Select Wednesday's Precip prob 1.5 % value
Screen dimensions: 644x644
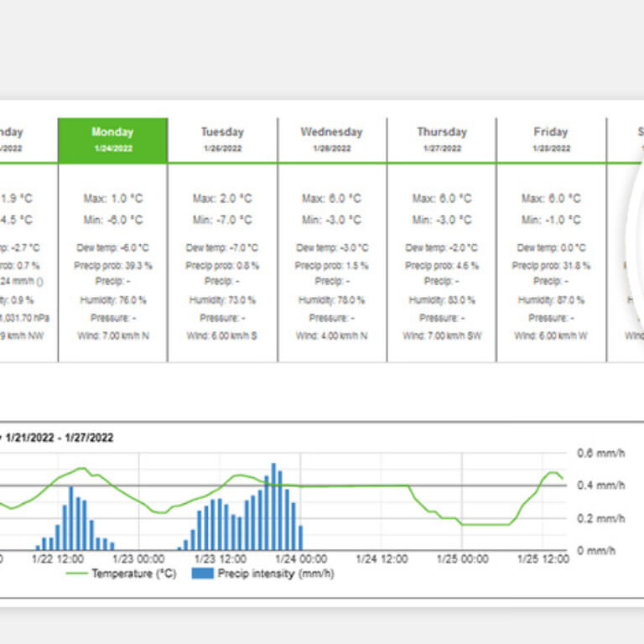[332, 266]
